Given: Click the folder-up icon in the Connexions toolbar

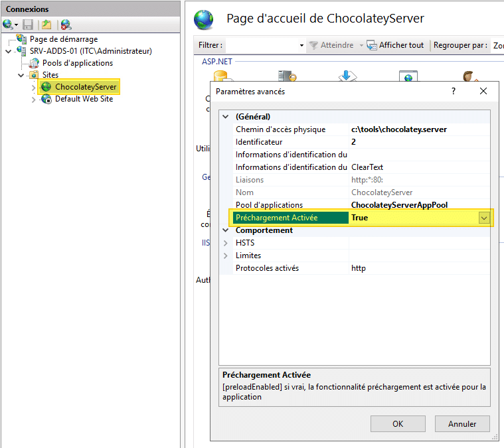Looking at the screenshot, I should pos(47,25).
